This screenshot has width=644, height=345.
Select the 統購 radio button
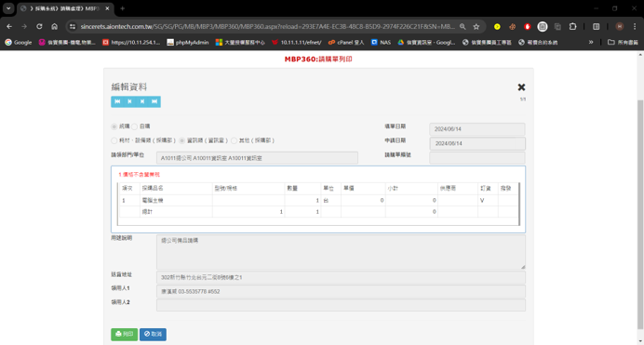pyautogui.click(x=114, y=126)
